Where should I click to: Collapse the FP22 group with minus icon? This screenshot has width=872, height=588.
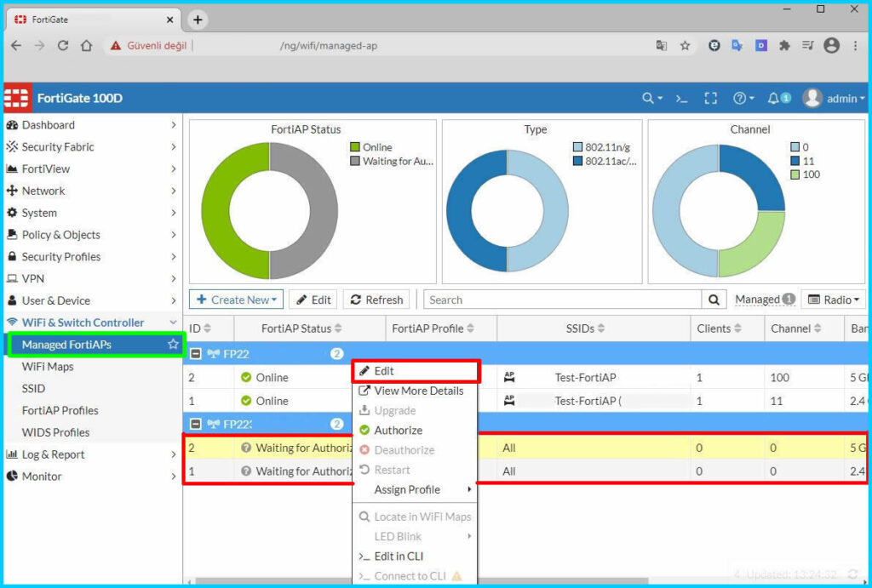point(196,354)
